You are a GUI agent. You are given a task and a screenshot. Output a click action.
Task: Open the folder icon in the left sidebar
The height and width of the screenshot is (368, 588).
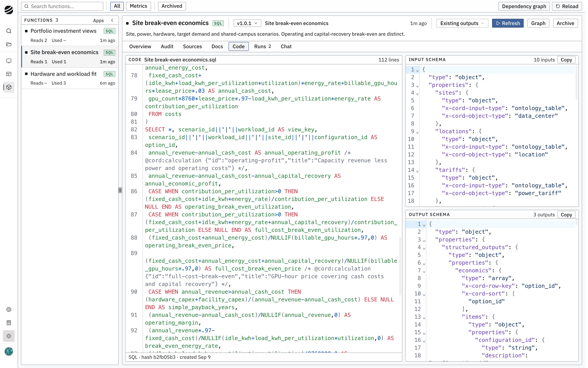click(x=9, y=44)
